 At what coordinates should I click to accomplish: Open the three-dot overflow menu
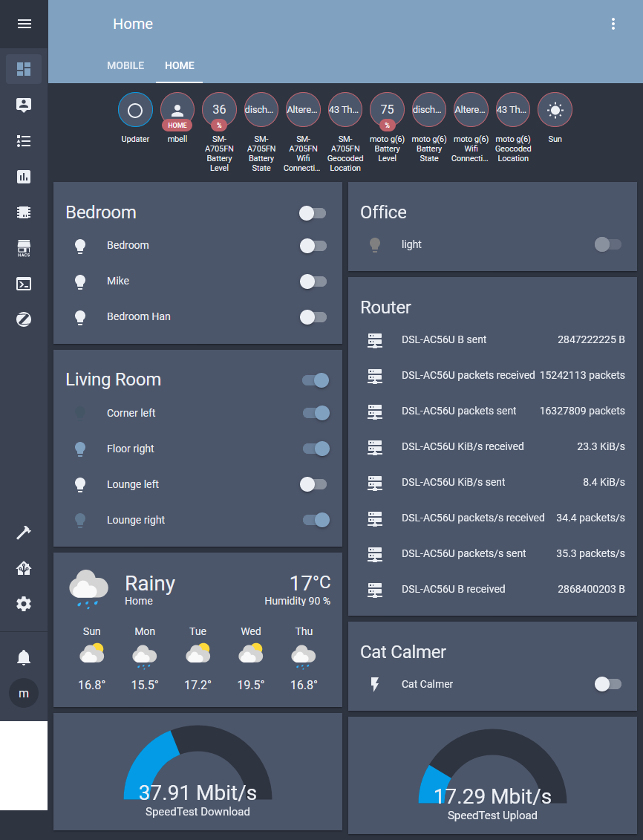(x=613, y=23)
